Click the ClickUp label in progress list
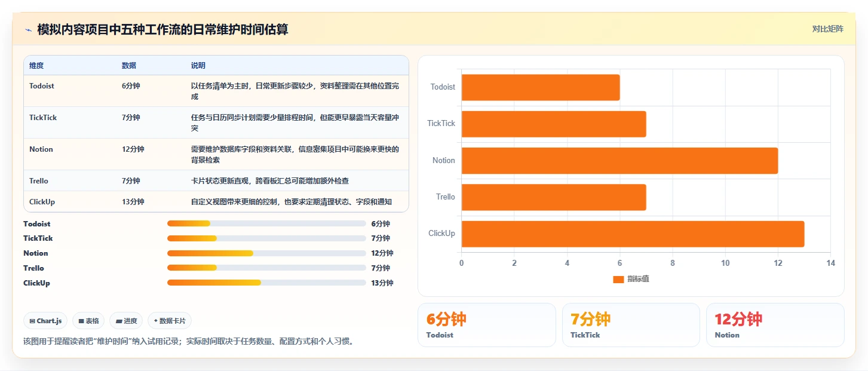This screenshot has height=371, width=868. 36,283
